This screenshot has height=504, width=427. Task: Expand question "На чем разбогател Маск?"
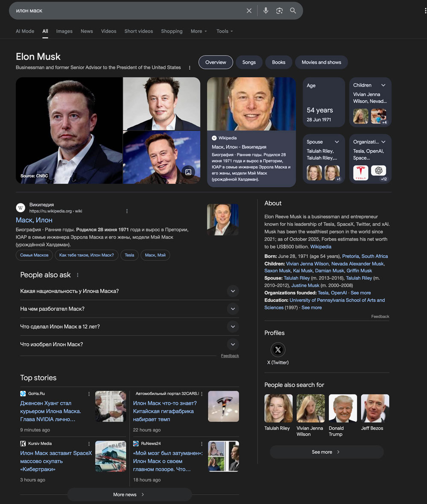tap(129, 309)
